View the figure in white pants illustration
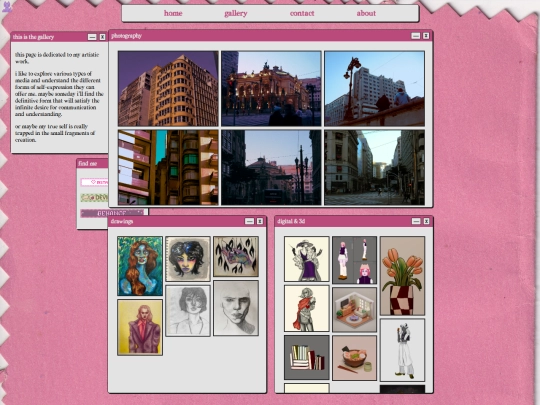Screen dimensions: 540x405 click(x=402, y=350)
